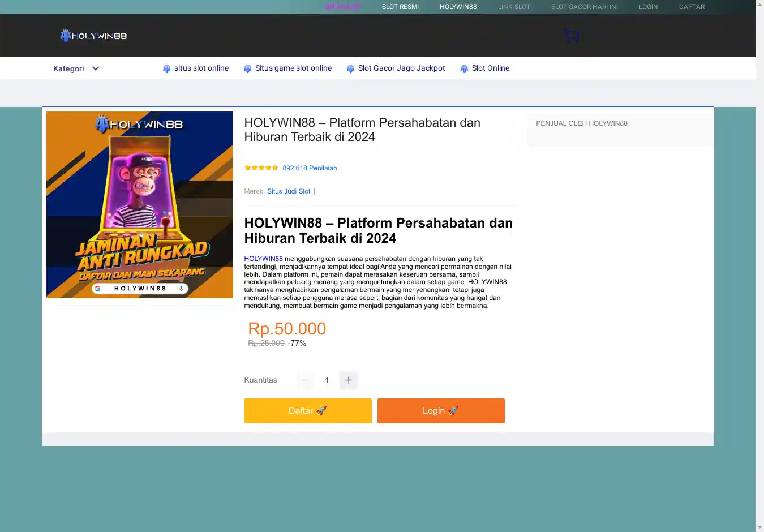
Task: Click the yellow Daftar button
Action: (308, 411)
